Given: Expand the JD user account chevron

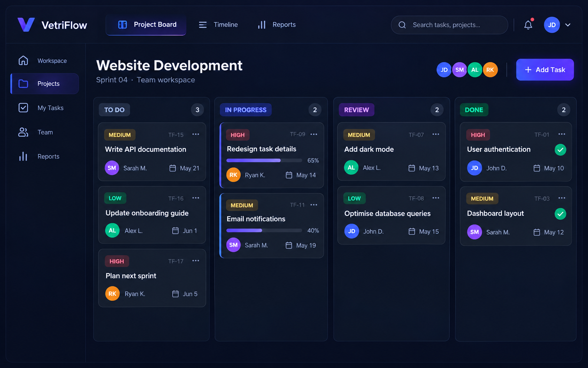Looking at the screenshot, I should point(568,25).
